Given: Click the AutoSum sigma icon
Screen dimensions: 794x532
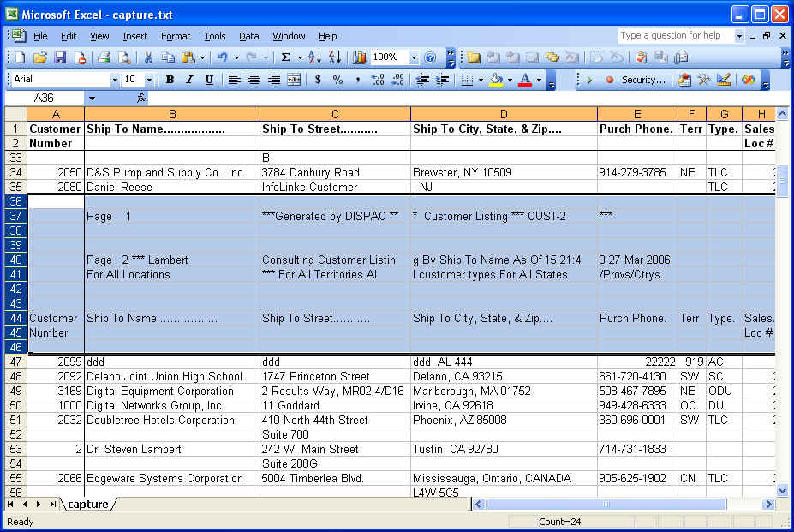Looking at the screenshot, I should click(285, 57).
